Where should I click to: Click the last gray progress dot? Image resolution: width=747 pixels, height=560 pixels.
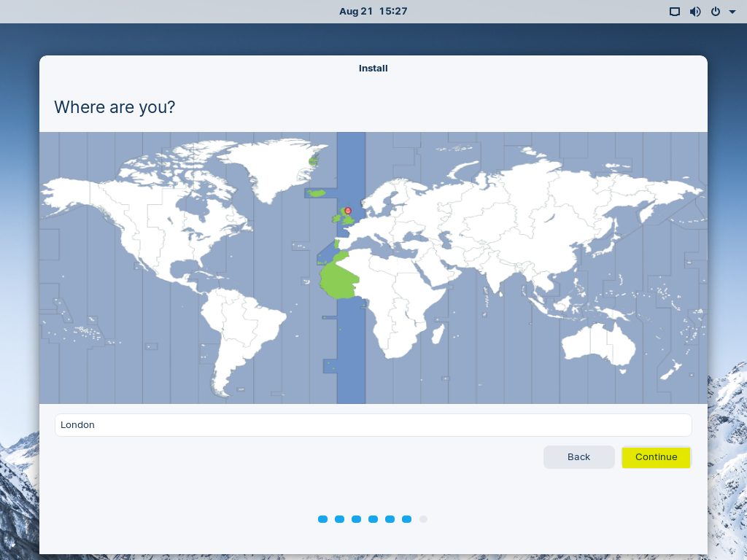coord(423,519)
